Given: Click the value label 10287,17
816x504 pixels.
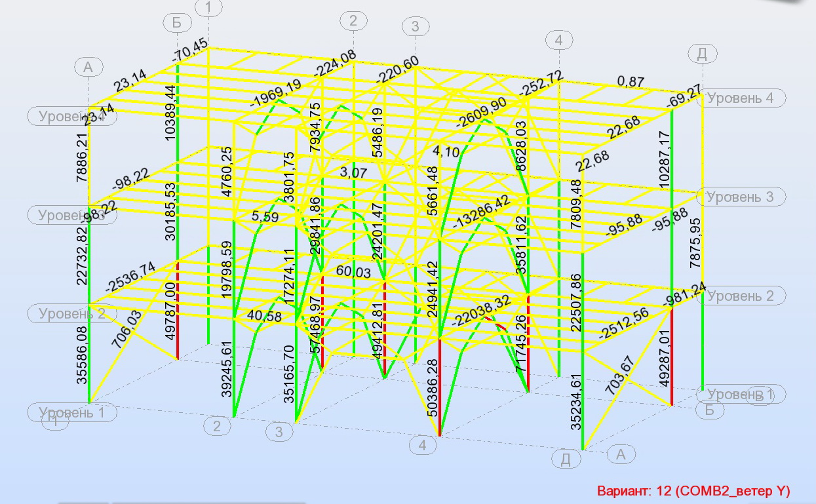Looking at the screenshot, I should [665, 161].
